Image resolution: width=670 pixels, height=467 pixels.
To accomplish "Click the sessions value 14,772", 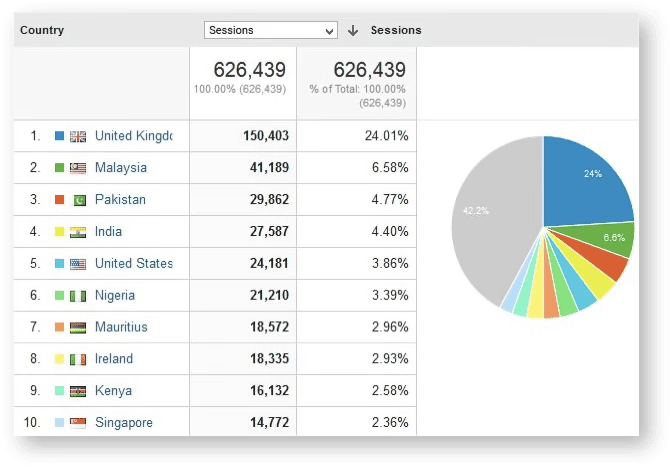I will (269, 423).
